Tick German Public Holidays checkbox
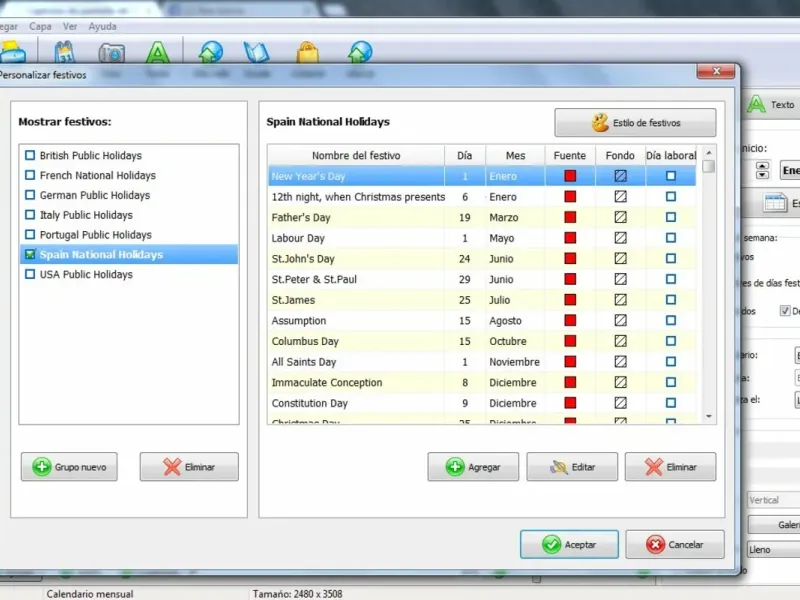 [30, 195]
